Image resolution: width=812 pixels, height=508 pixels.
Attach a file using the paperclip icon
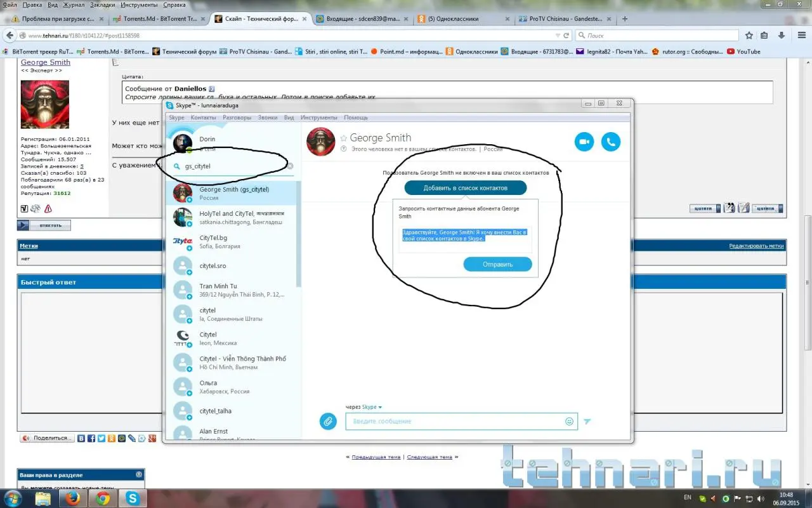coord(328,421)
